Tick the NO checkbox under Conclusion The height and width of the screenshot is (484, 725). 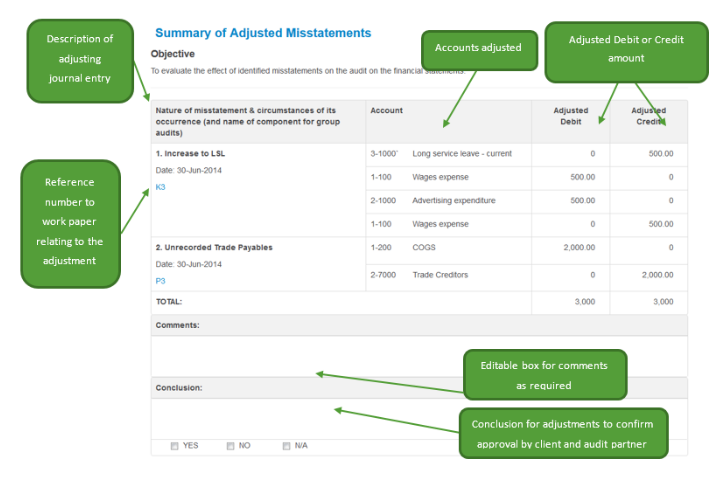click(231, 445)
